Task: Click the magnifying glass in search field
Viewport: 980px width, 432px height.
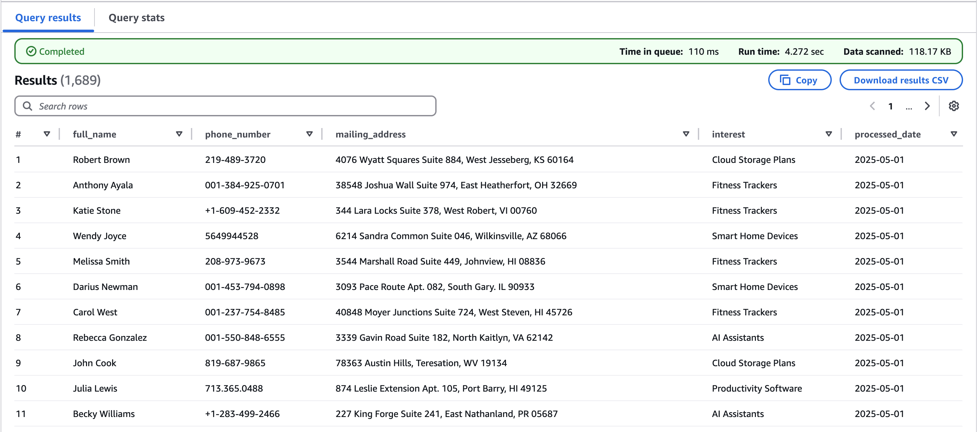Action: tap(27, 106)
